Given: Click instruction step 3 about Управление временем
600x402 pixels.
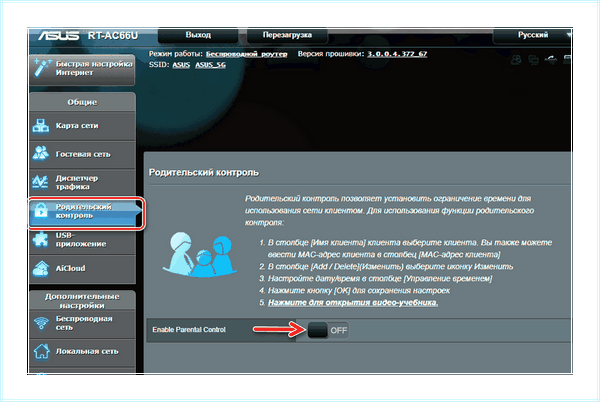Looking at the screenshot, I should coord(376,278).
